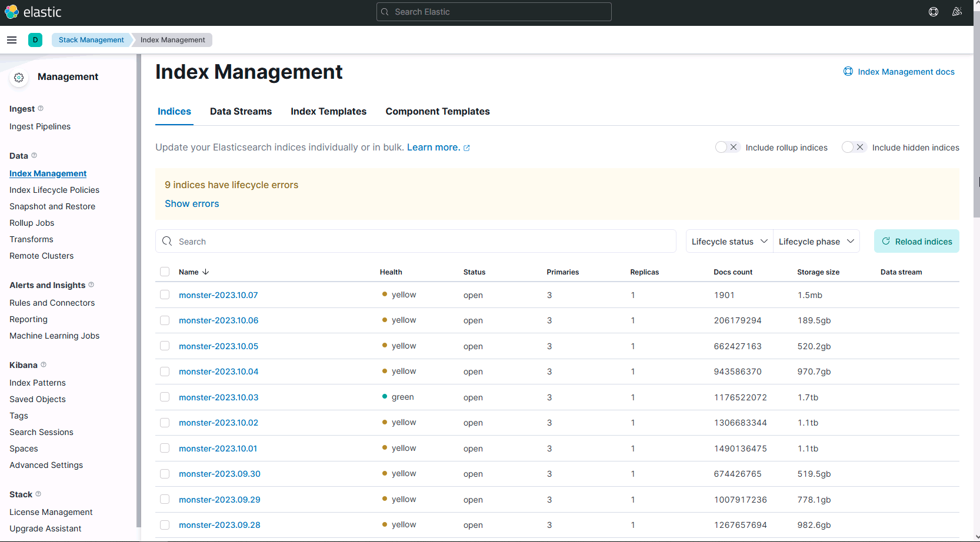Click info icon next to Kibana heading
Image resolution: width=980 pixels, height=542 pixels.
(44, 365)
